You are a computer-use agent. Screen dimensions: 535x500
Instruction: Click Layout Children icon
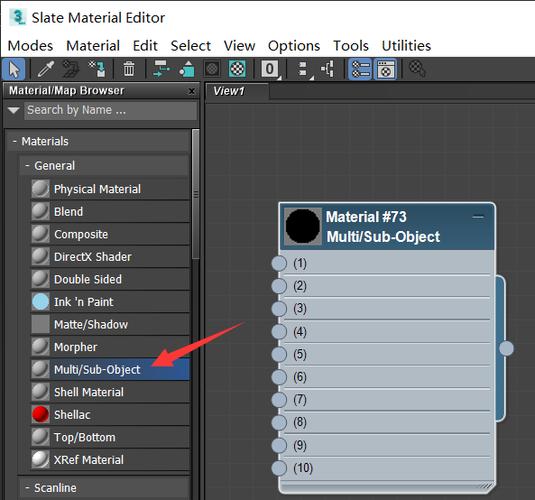click(x=328, y=69)
